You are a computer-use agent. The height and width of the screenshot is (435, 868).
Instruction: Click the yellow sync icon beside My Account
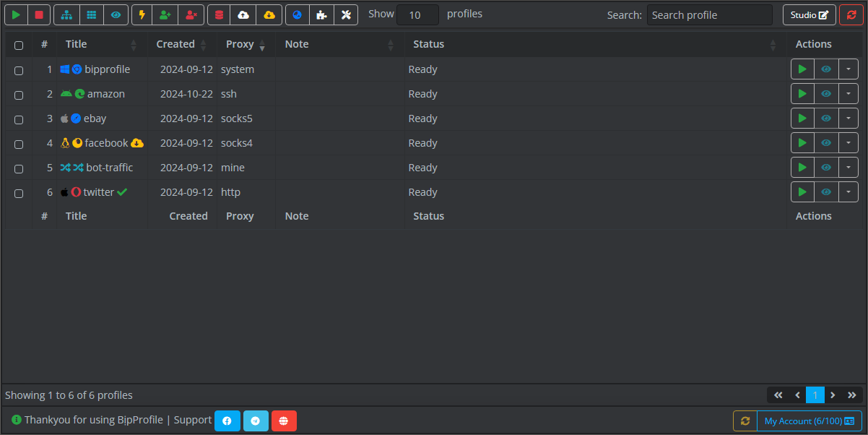click(745, 421)
